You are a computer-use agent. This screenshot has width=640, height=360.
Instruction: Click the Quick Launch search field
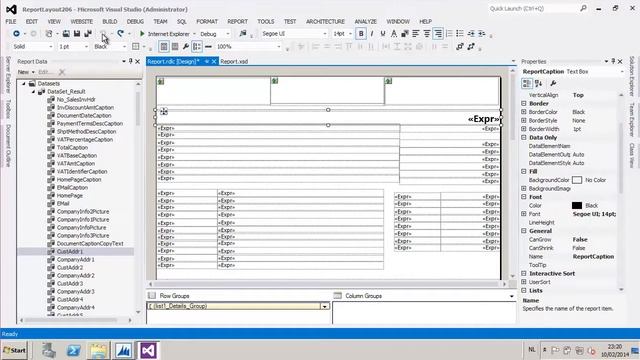point(534,8)
